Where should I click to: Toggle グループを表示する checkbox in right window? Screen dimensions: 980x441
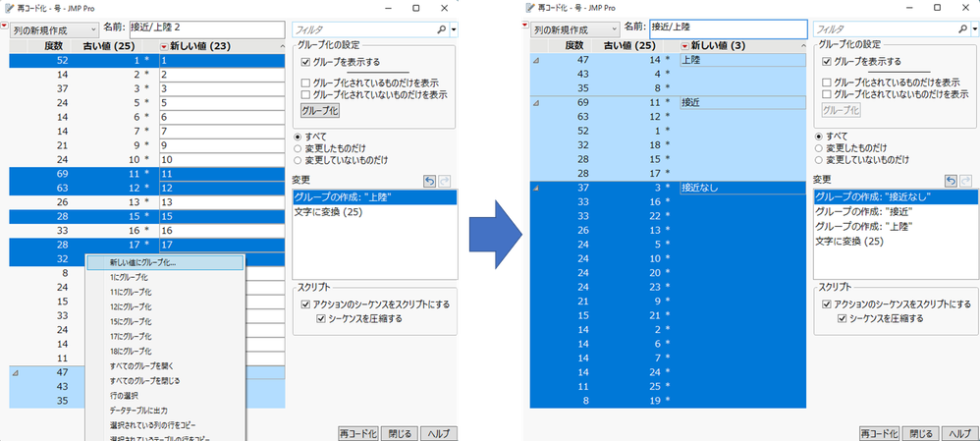coord(826,62)
